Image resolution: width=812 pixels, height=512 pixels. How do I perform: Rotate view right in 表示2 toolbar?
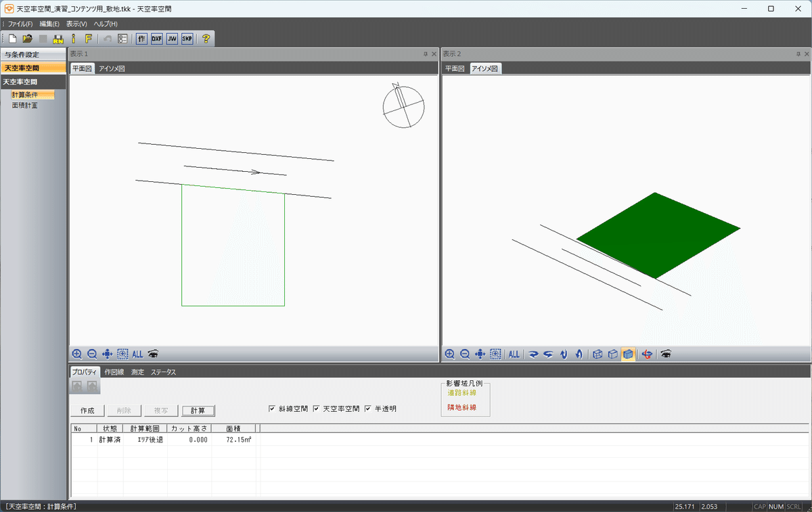tap(533, 354)
